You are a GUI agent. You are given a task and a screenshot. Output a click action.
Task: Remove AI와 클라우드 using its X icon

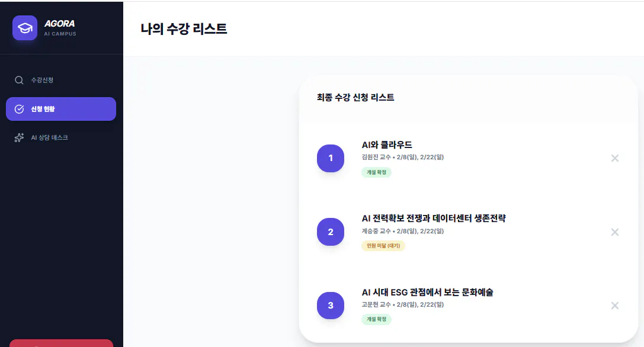click(x=614, y=158)
